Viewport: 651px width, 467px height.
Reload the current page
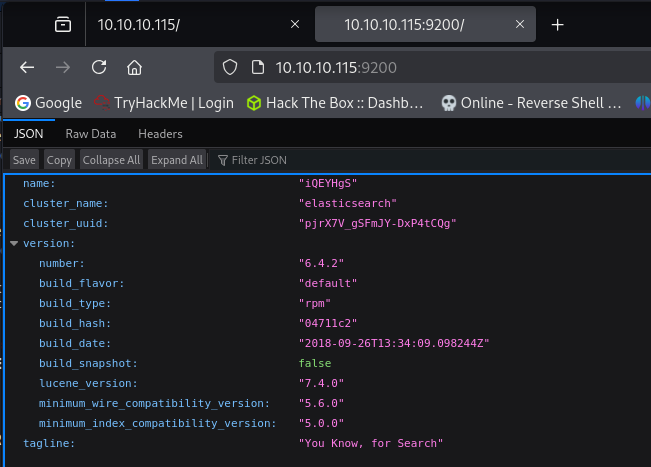click(99, 67)
